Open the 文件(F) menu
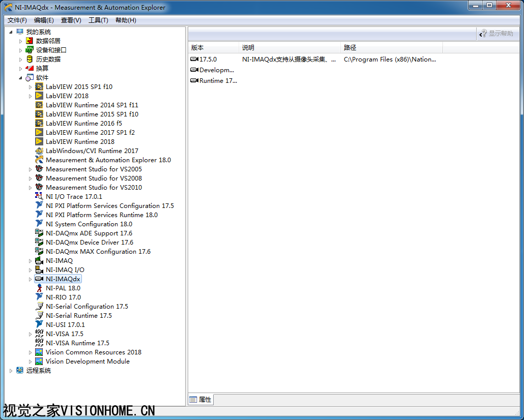Screen dimensions: 524x420 17,20
